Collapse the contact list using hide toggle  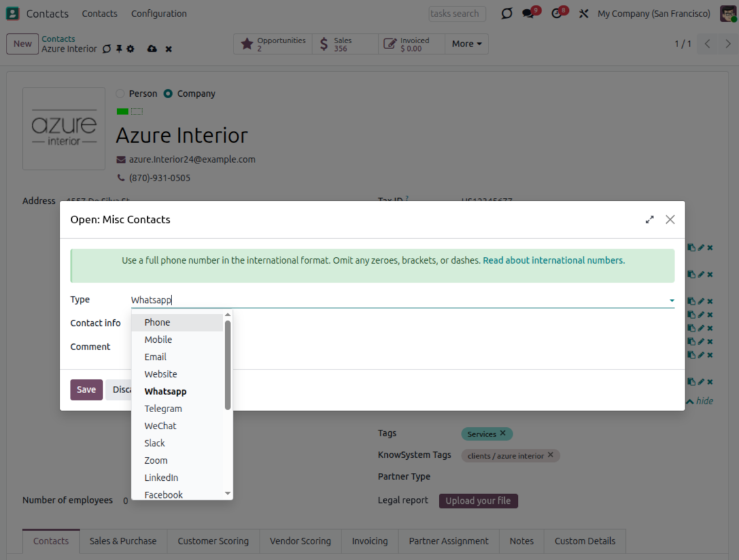click(x=699, y=401)
